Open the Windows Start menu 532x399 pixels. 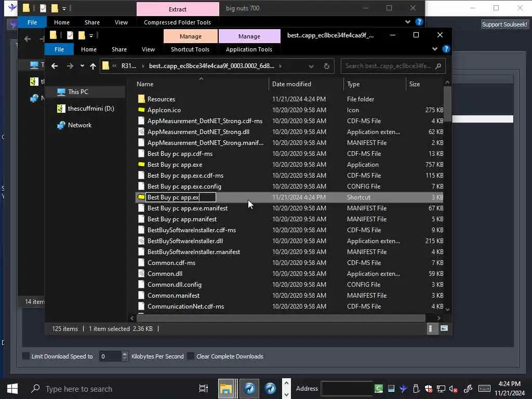point(12,389)
